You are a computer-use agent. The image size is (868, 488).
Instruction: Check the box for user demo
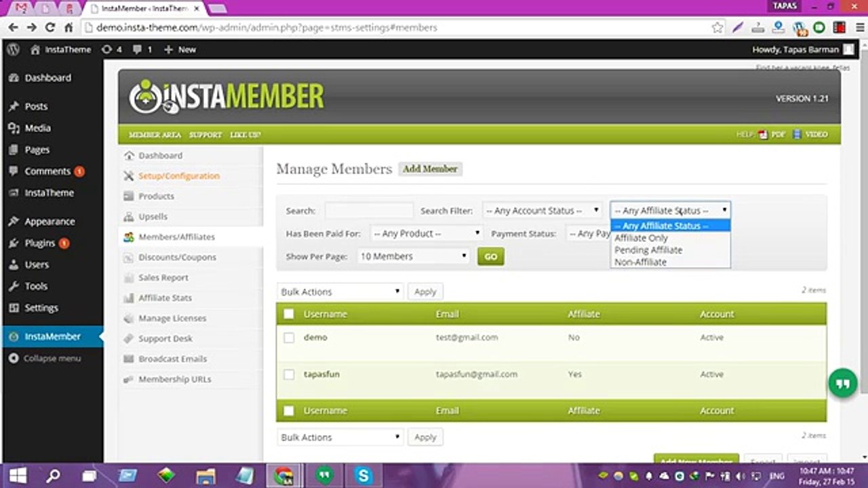pyautogui.click(x=289, y=338)
